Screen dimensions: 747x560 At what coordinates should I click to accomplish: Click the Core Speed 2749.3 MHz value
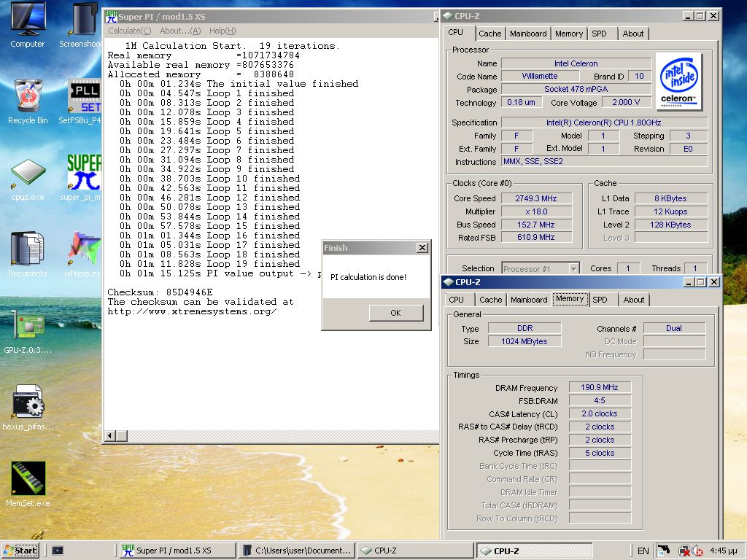coord(536,198)
